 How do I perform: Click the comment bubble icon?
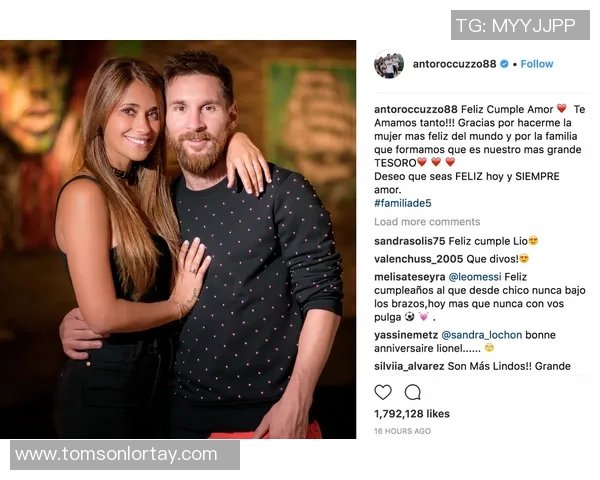click(413, 392)
